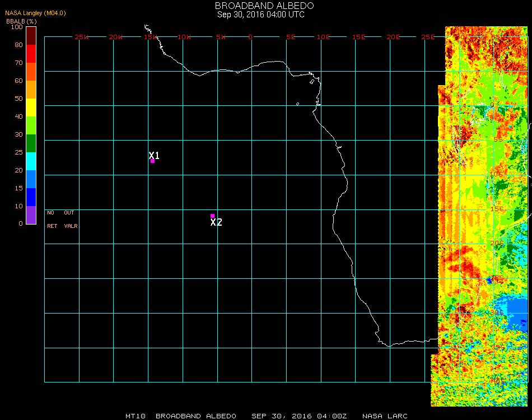Select the X2 marker label text
The height and width of the screenshot is (420, 532).
pyautogui.click(x=216, y=222)
